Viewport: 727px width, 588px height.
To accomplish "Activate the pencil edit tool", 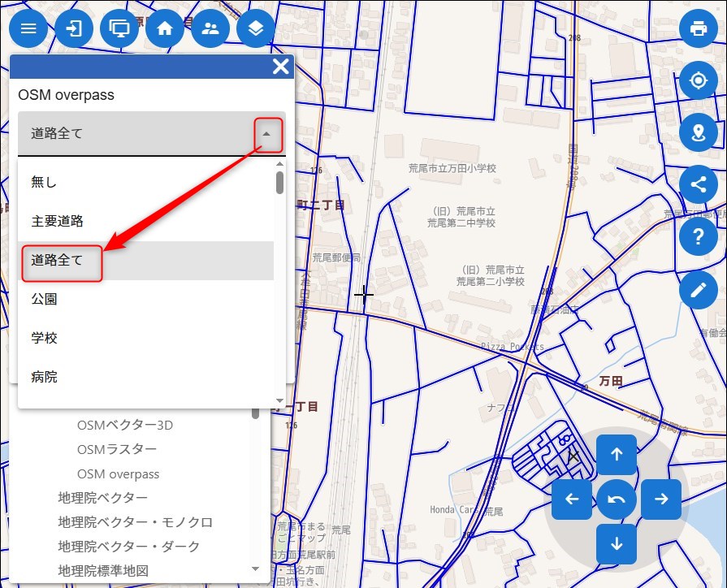I will [699, 290].
